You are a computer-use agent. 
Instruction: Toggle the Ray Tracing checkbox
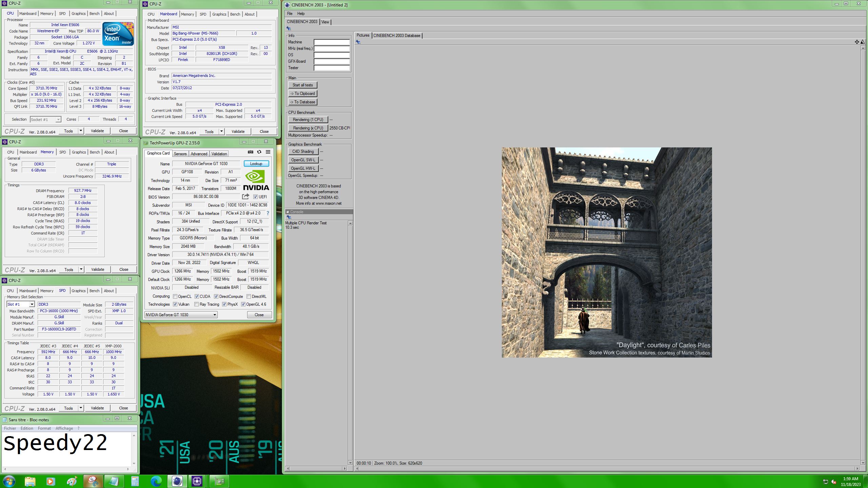[197, 304]
